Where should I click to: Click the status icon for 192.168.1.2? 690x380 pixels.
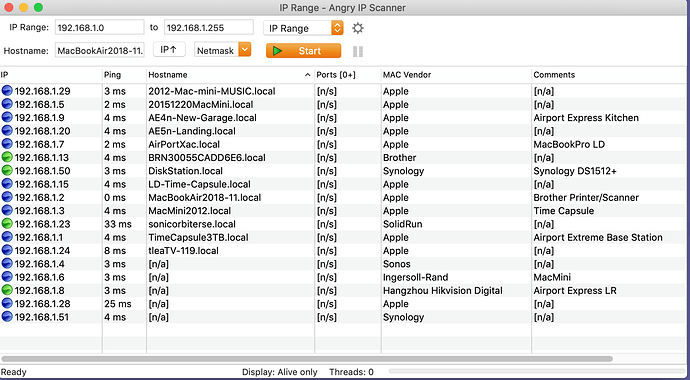point(7,197)
